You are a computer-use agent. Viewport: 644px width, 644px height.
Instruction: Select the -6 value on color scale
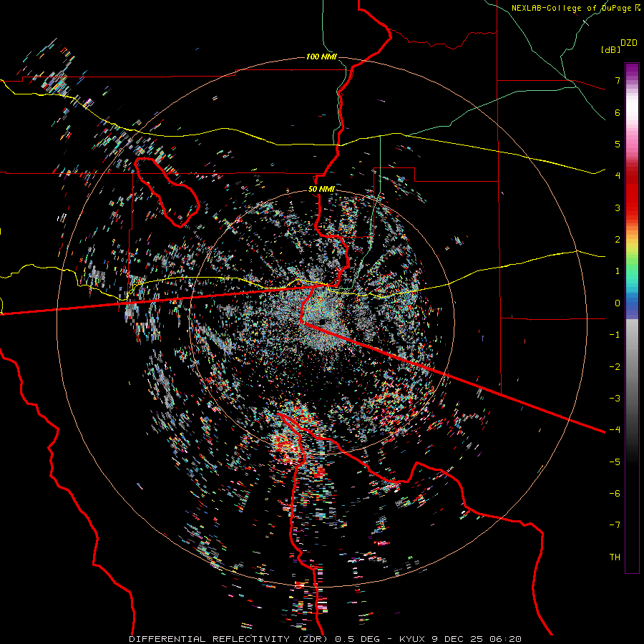click(x=615, y=494)
